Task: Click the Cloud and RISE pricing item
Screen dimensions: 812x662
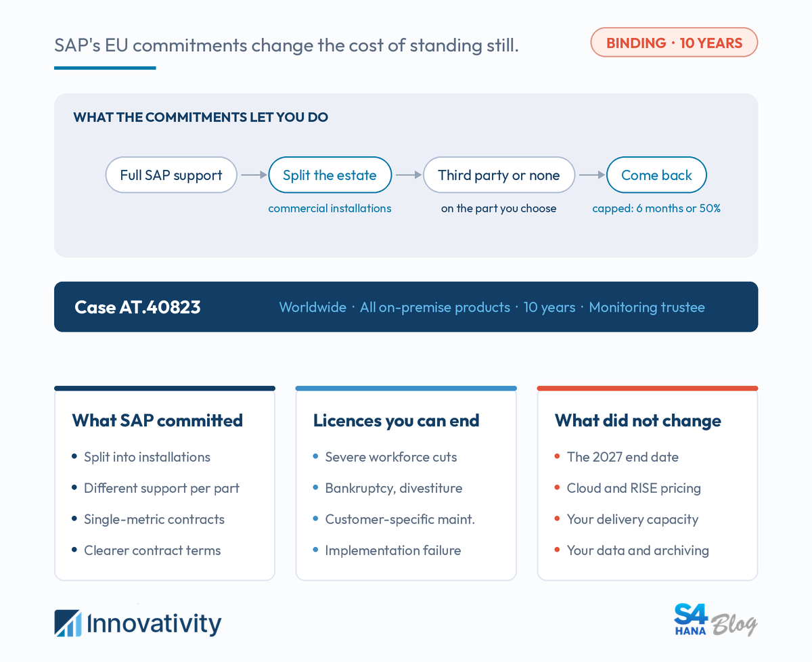Action: coord(633,488)
